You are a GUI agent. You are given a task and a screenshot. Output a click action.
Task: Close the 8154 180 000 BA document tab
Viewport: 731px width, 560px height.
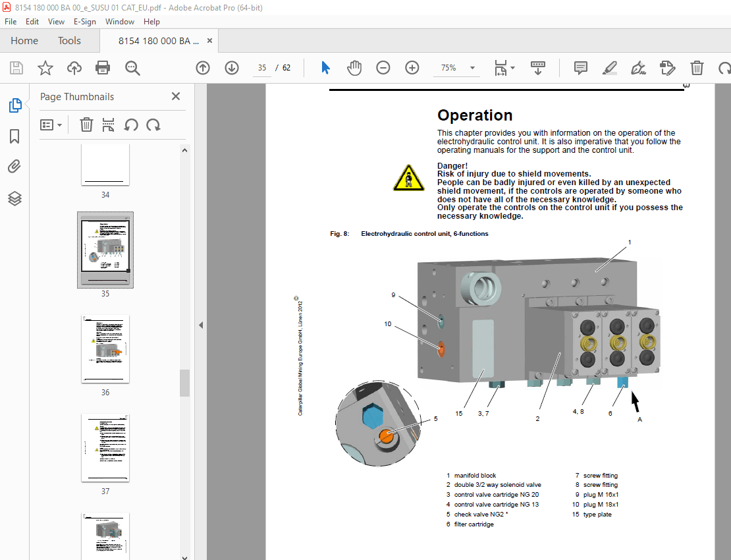pyautogui.click(x=210, y=41)
